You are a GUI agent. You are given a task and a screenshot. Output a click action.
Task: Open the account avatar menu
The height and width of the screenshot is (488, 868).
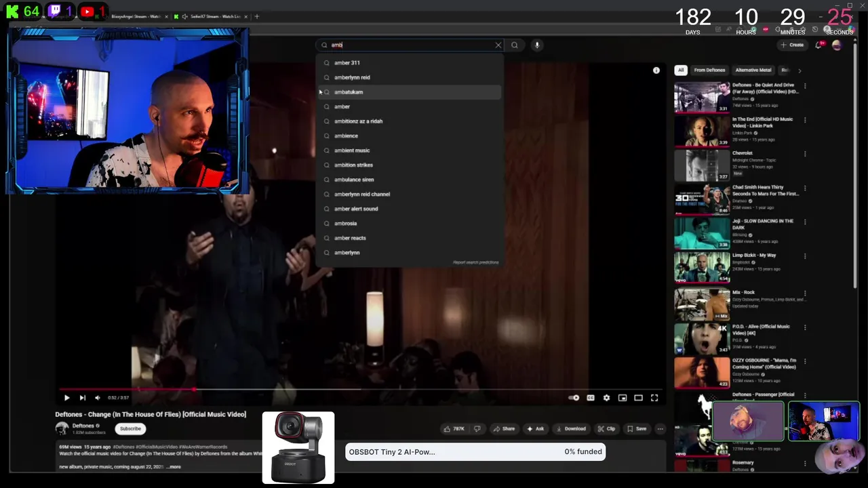point(837,45)
